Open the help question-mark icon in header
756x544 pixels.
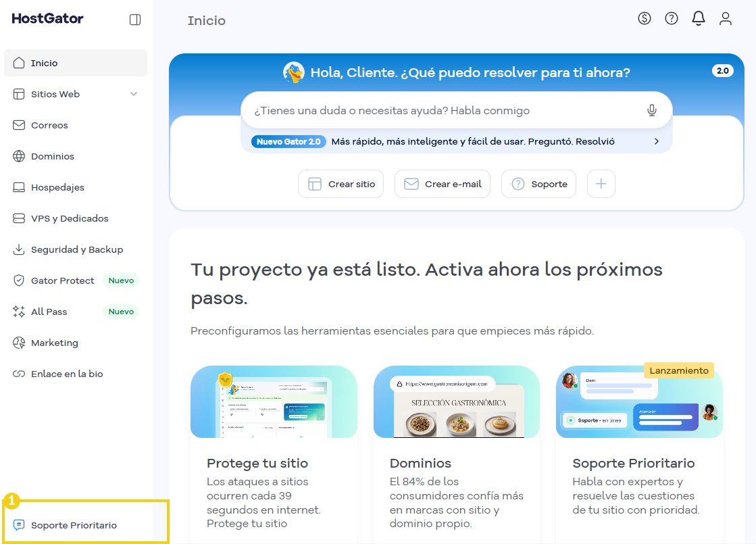(671, 18)
